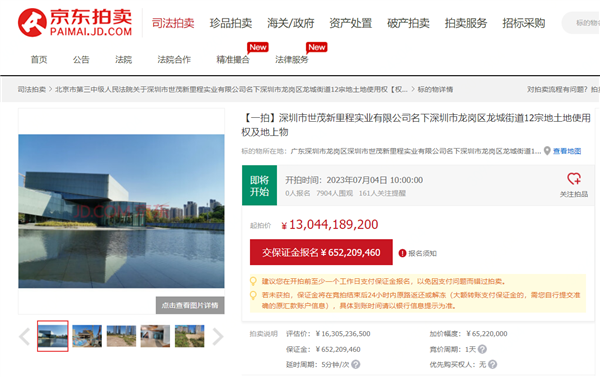Click 开拍时间 2023年07月04日 text
This screenshot has width=600, height=377.
point(354,180)
